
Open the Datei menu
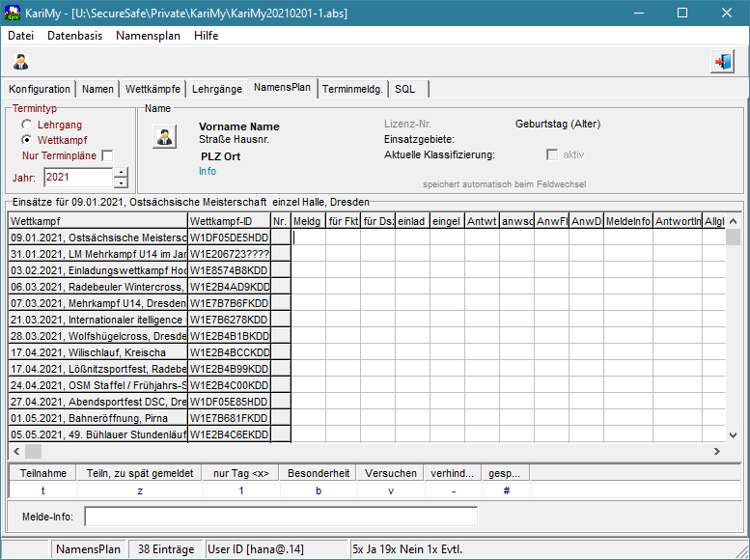click(20, 36)
